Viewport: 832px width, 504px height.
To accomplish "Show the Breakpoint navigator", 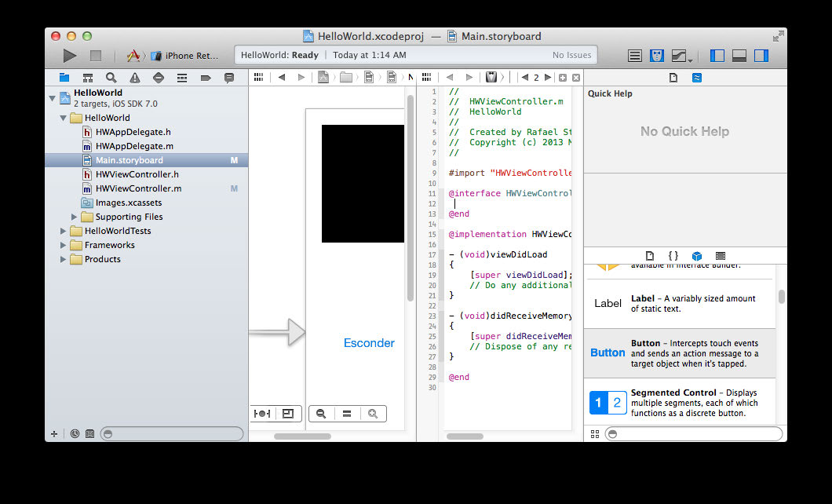I will point(206,78).
